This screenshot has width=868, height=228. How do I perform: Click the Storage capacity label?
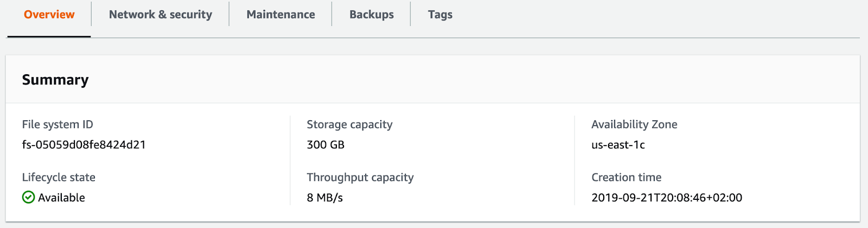[349, 125]
